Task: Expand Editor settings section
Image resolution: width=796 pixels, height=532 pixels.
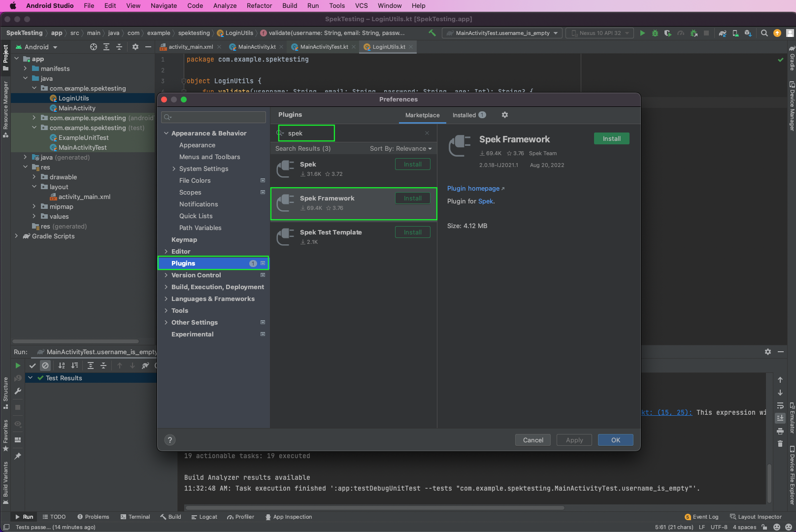Action: click(x=166, y=251)
